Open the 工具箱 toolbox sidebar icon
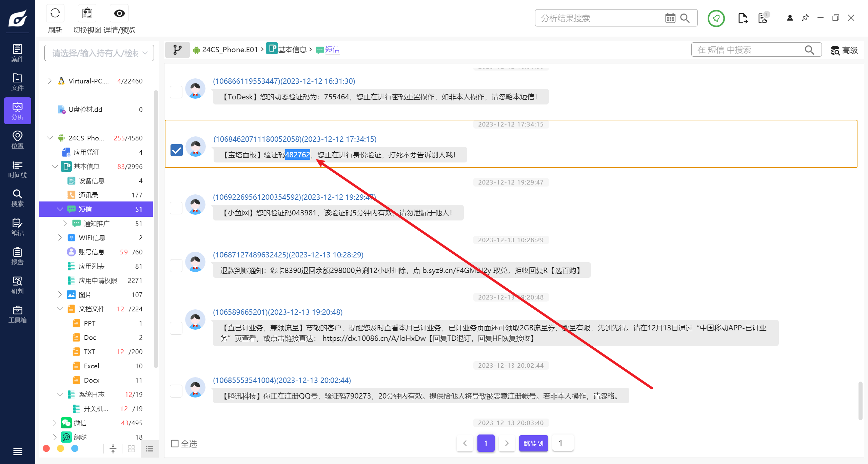Image resolution: width=868 pixels, height=464 pixels. coord(17,314)
